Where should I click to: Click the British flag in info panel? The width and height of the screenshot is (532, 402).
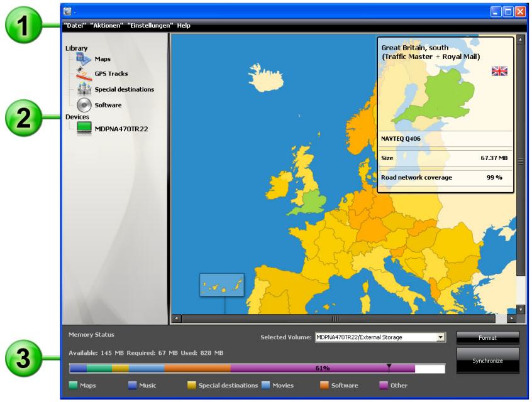click(x=499, y=71)
